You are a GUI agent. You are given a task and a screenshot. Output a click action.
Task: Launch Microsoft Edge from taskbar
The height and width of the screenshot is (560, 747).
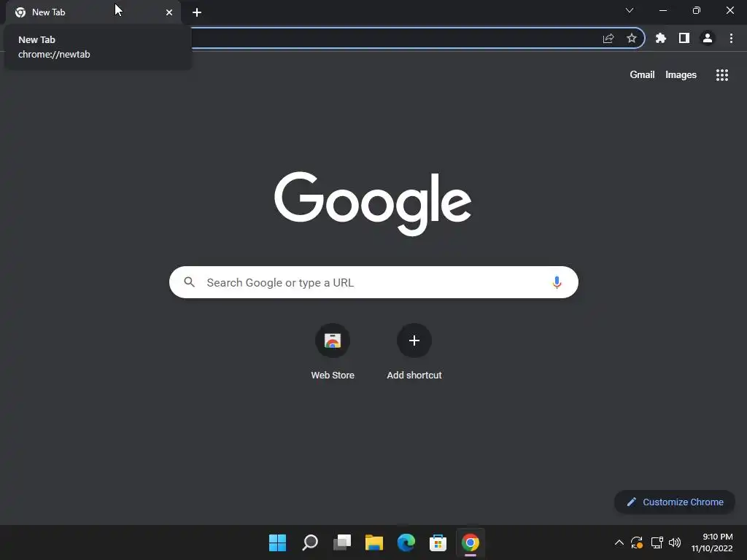point(406,542)
